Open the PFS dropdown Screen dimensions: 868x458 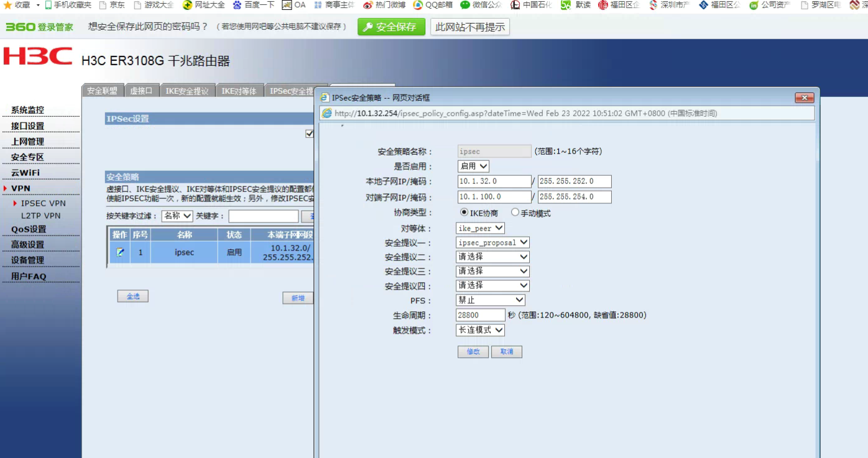click(491, 300)
